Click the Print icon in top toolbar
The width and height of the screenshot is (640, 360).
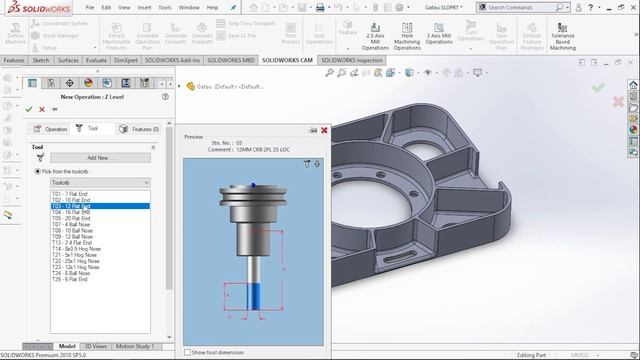pos(320,7)
